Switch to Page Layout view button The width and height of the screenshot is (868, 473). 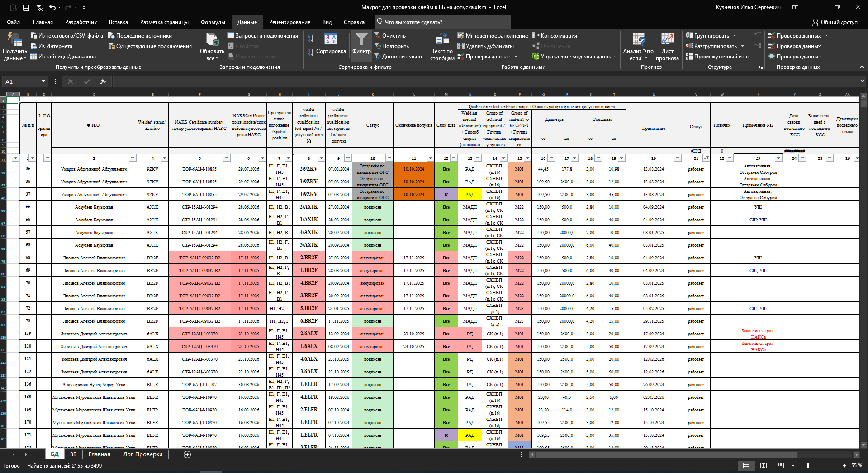(764, 466)
